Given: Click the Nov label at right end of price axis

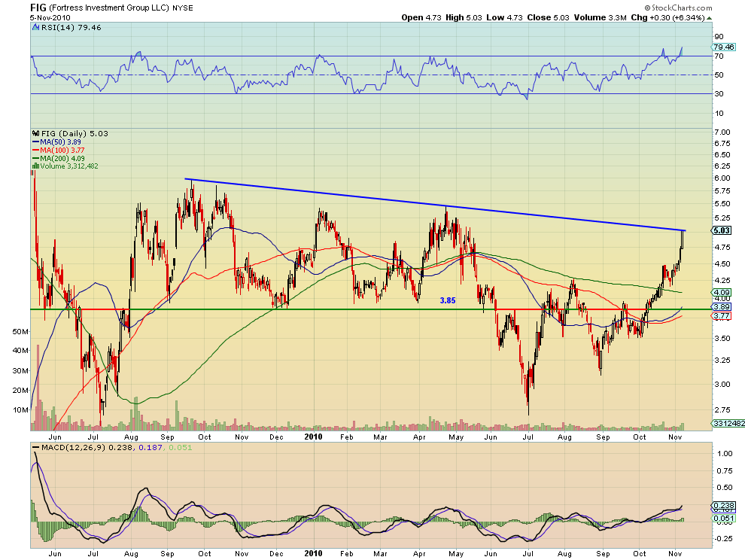Looking at the screenshot, I should (675, 437).
